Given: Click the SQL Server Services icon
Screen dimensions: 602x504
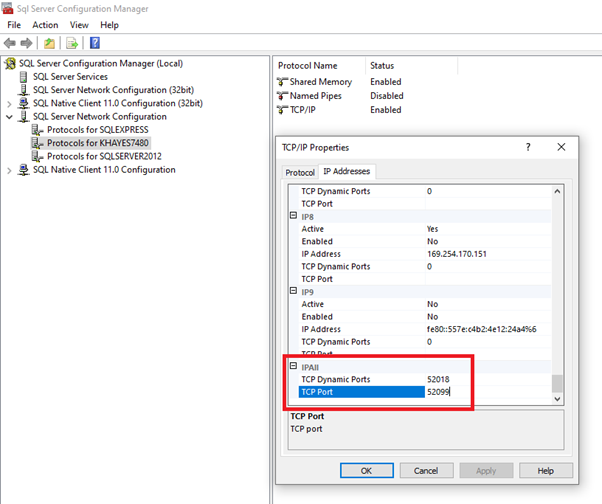Looking at the screenshot, I should 23,77.
